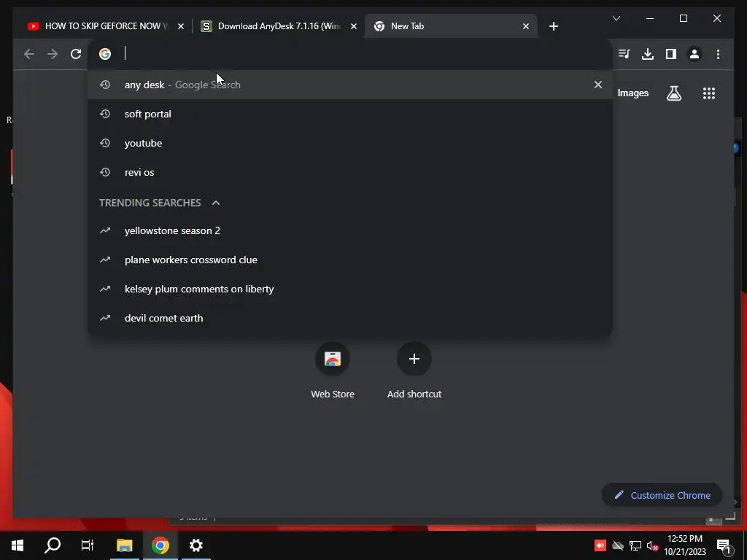The image size is (747, 560).
Task: Toggle the side panel icon
Action: click(671, 54)
